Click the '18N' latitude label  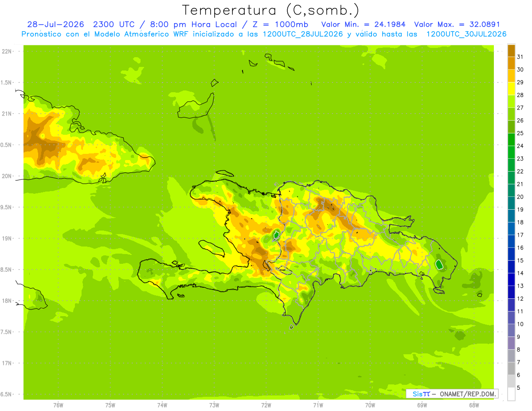click(x=8, y=301)
